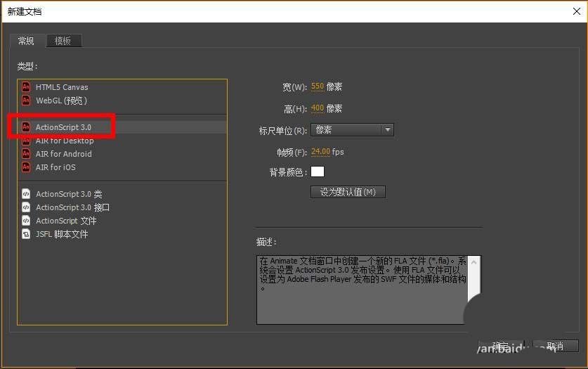Click the JSFL 脚本文件 icon
This screenshot has width=588, height=369.
(26, 234)
